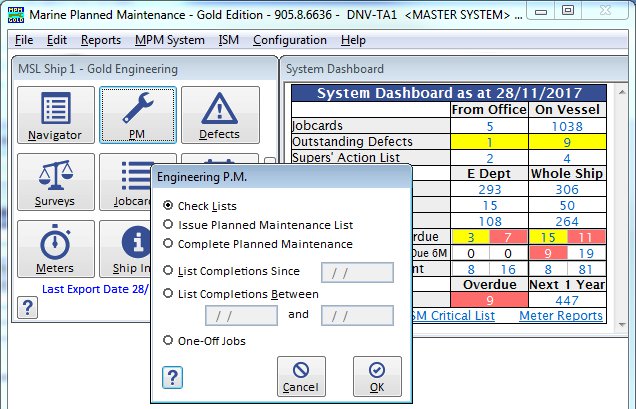This screenshot has width=636, height=409.
Task: Click the List Completions Since date field
Action: point(357,272)
